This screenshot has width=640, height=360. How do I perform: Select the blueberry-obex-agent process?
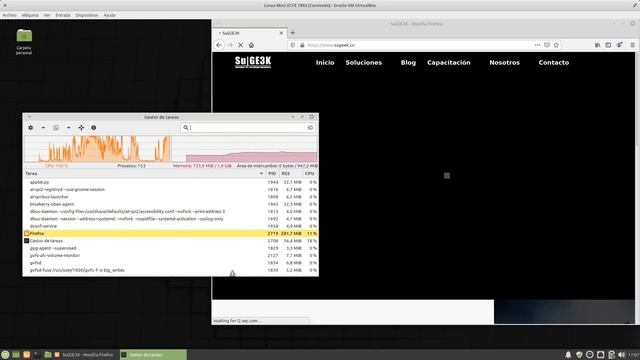coord(171,204)
